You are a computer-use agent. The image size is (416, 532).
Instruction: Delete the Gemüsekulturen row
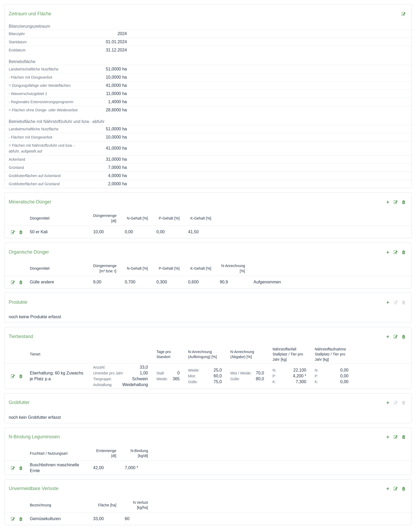coord(21,519)
